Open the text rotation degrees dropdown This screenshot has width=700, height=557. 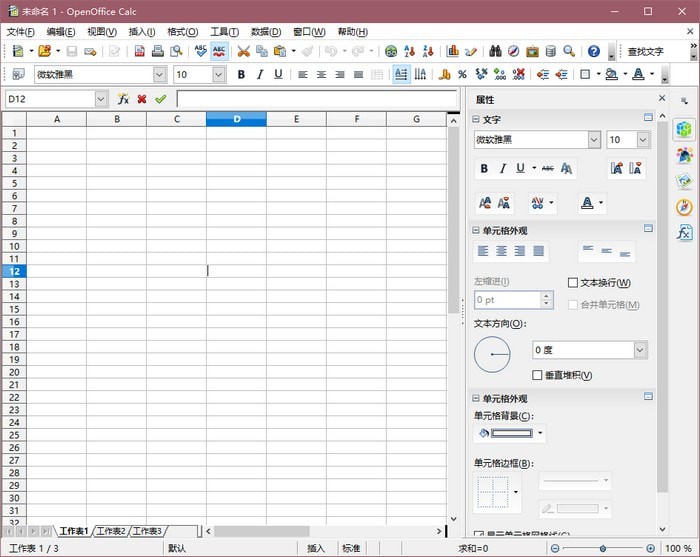(x=640, y=350)
